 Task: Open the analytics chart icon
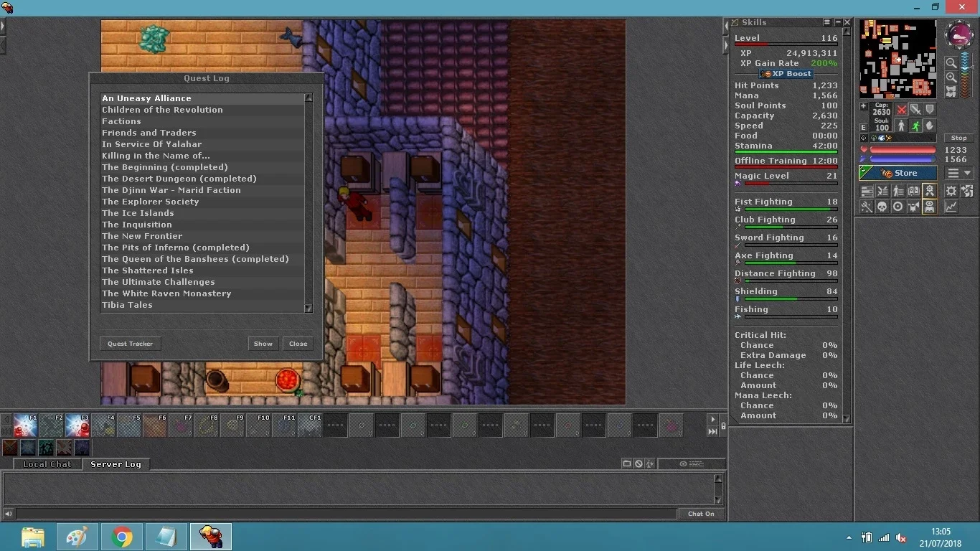click(x=951, y=207)
